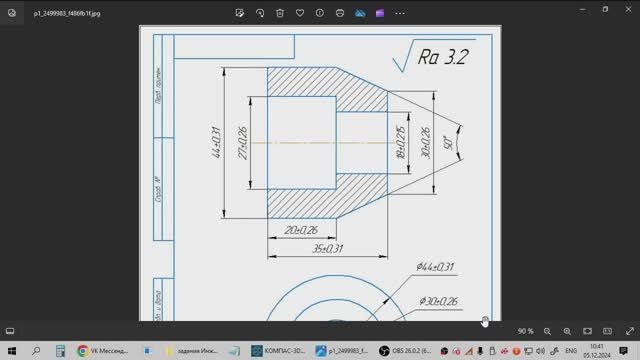Zoom in with the plus magnifier

pyautogui.click(x=567, y=331)
